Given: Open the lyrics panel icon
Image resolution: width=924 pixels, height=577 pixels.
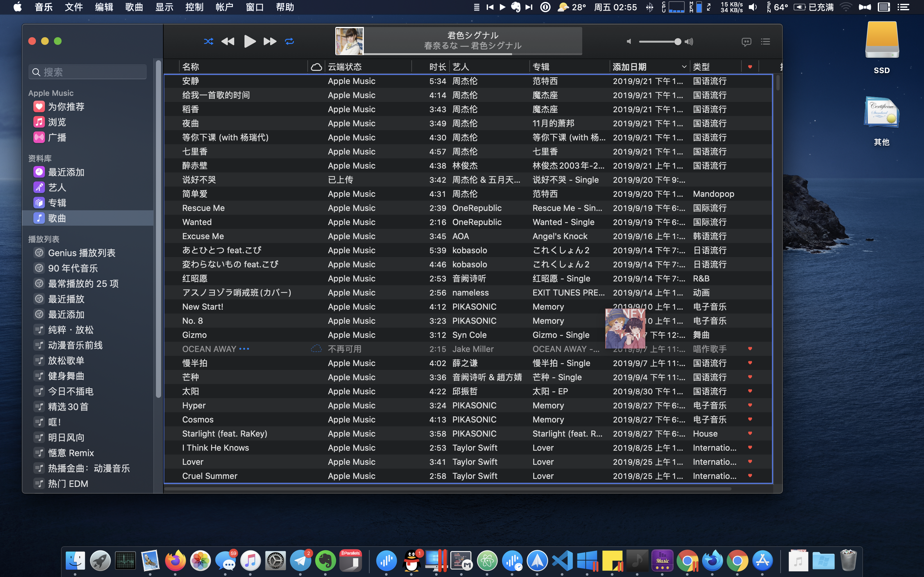Looking at the screenshot, I should click(x=746, y=42).
